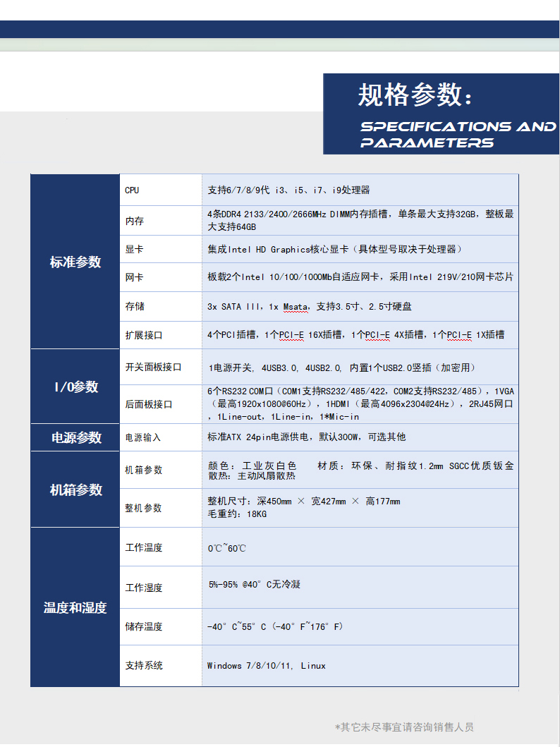Click the 内存 row label
Image resolution: width=560 pixels, height=747 pixels.
pos(134,221)
